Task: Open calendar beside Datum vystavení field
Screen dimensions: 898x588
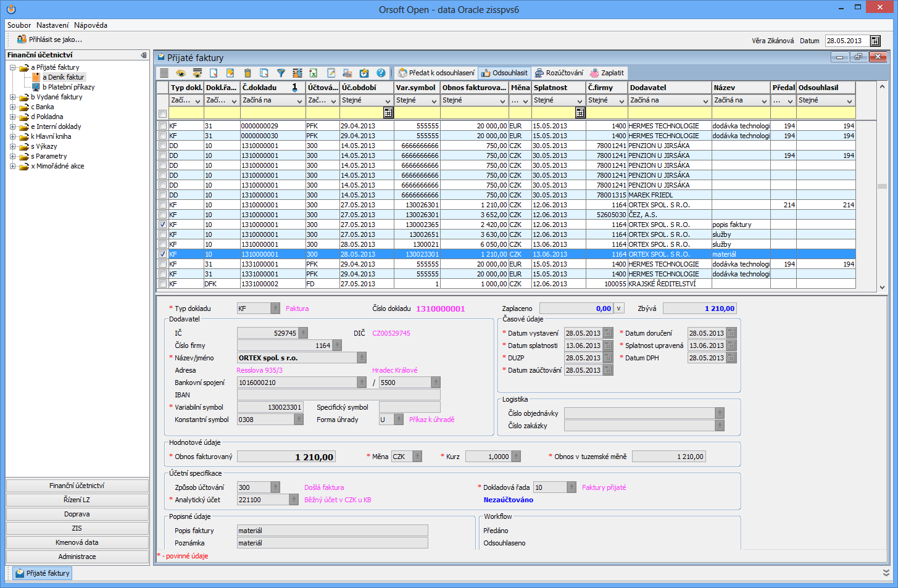Action: click(608, 333)
